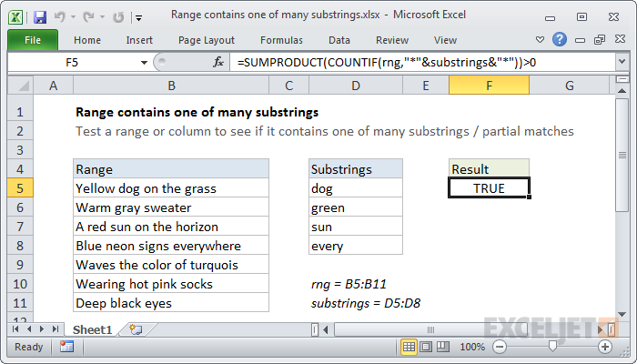Switch to the Home ribbon tab
Screen dimensions: 637x364
(87, 40)
